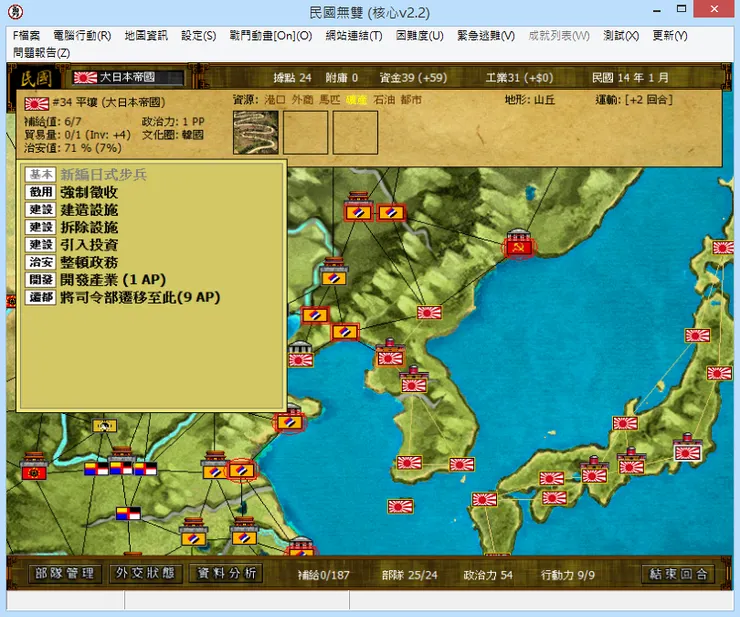Viewport: 740px width, 617px height.
Task: Click the 運輸: [+2 回合] info
Action: click(634, 100)
